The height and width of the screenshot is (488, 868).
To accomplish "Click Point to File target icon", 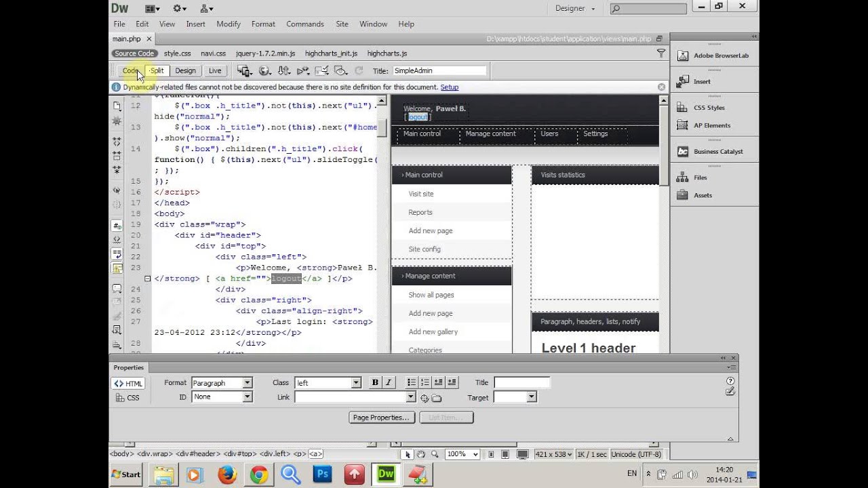I will pyautogui.click(x=425, y=399).
